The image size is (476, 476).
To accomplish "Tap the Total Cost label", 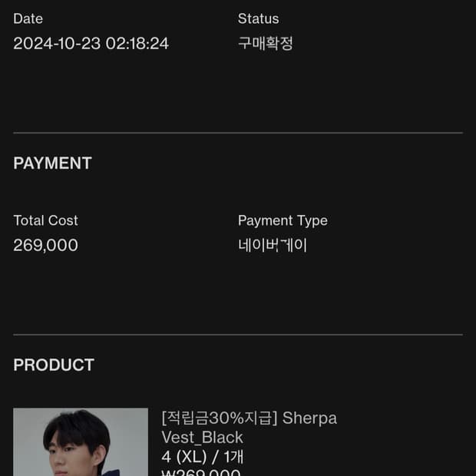I will click(45, 220).
